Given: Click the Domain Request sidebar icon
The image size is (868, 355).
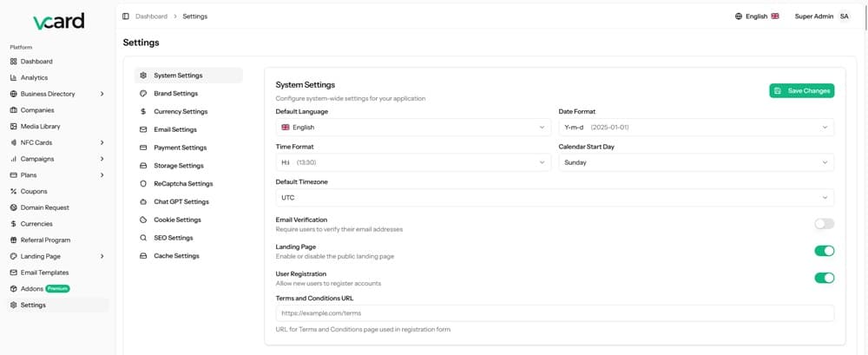Looking at the screenshot, I should (13, 207).
